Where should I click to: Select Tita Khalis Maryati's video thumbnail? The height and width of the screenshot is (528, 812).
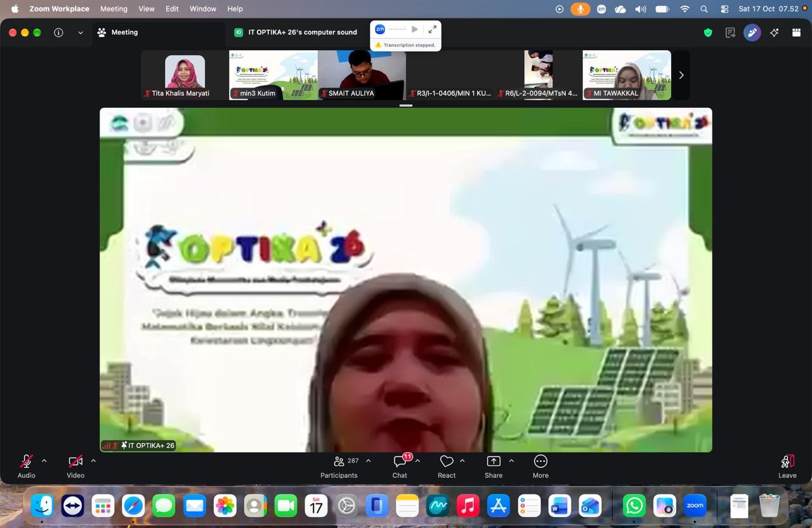tap(185, 75)
